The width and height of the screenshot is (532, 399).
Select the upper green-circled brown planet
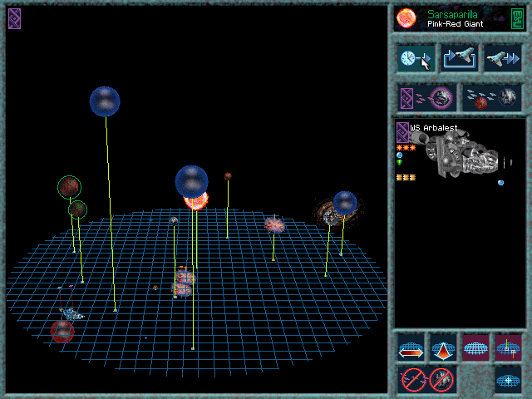(69, 187)
